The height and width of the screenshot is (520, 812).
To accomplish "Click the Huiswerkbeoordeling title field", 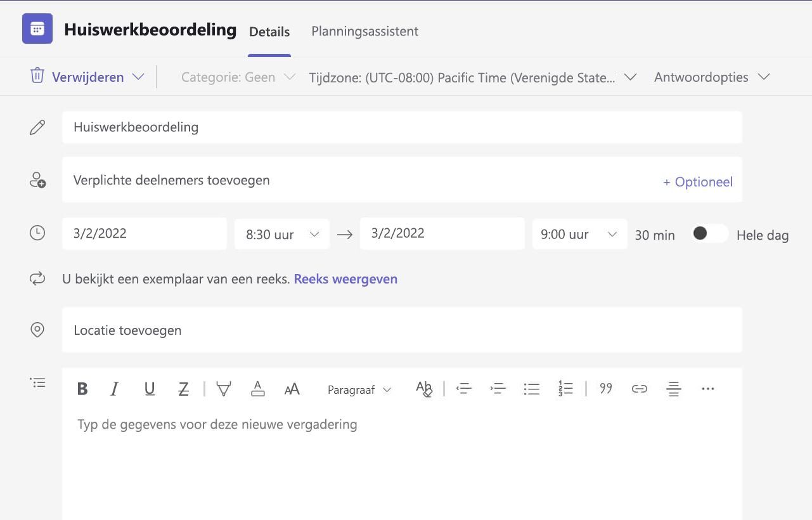I will [x=402, y=127].
